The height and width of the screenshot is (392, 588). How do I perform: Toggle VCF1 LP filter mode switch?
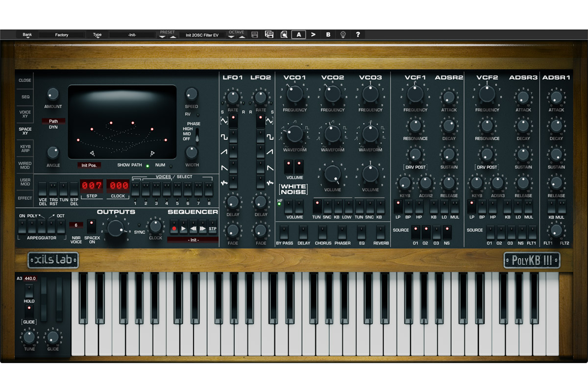(x=398, y=206)
